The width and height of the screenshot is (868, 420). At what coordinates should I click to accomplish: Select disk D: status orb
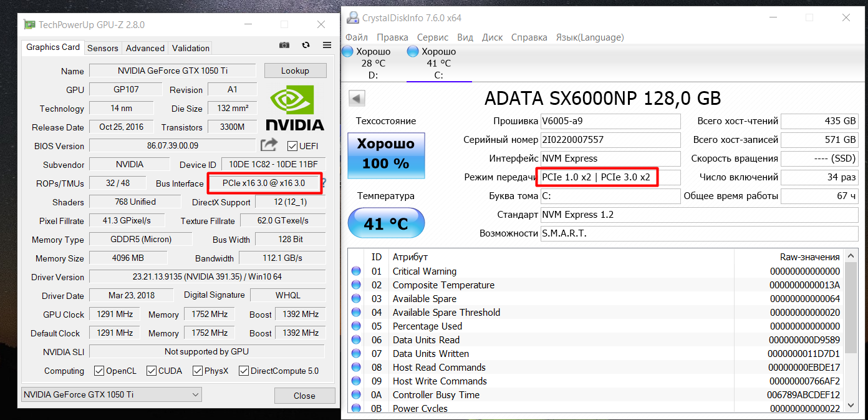(349, 52)
